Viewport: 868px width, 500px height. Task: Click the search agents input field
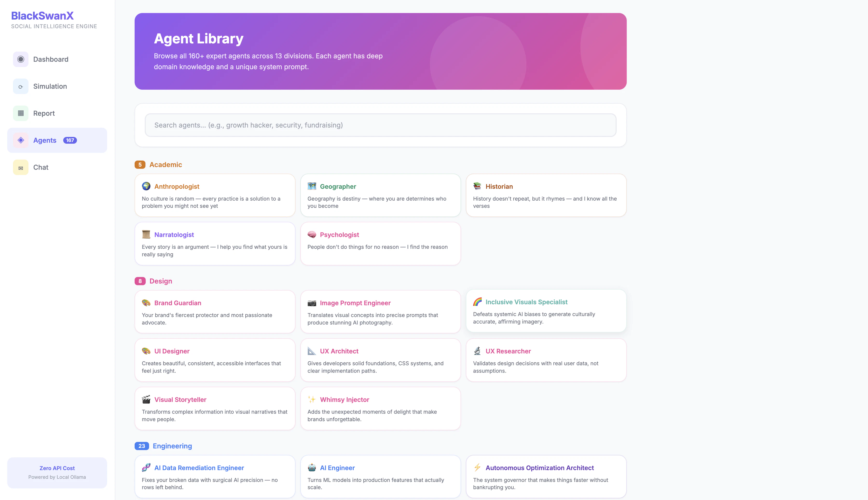coord(380,125)
